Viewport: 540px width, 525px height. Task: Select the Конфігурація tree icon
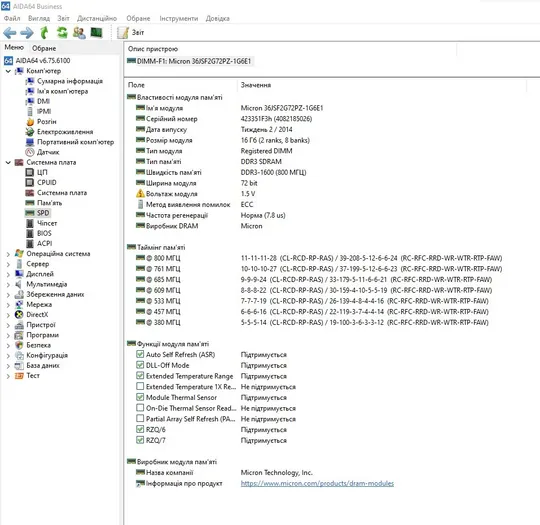pos(19,356)
